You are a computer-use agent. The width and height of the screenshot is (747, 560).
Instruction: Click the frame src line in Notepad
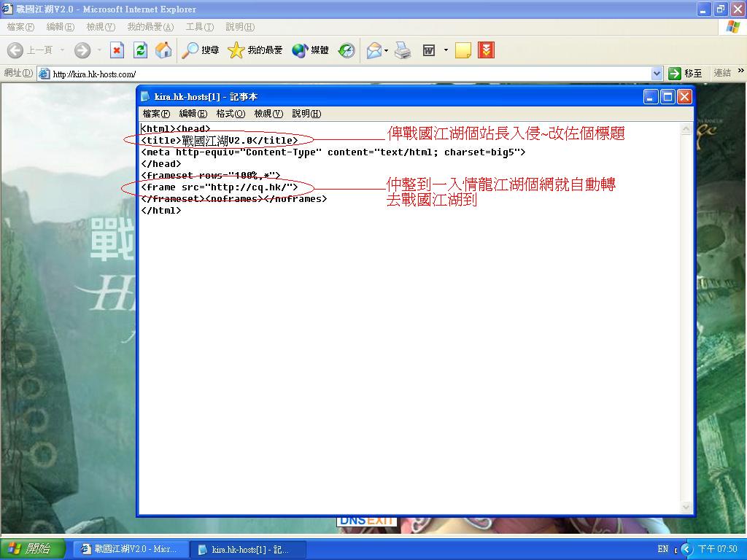pos(219,187)
